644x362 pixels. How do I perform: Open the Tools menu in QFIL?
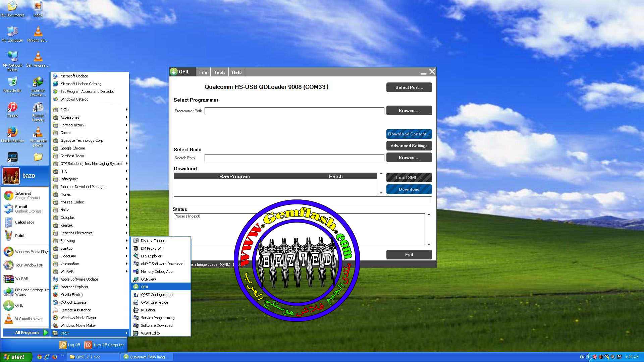[219, 72]
